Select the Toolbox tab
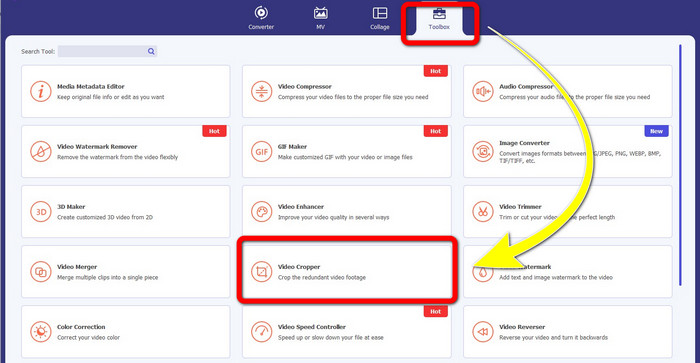 click(x=439, y=18)
